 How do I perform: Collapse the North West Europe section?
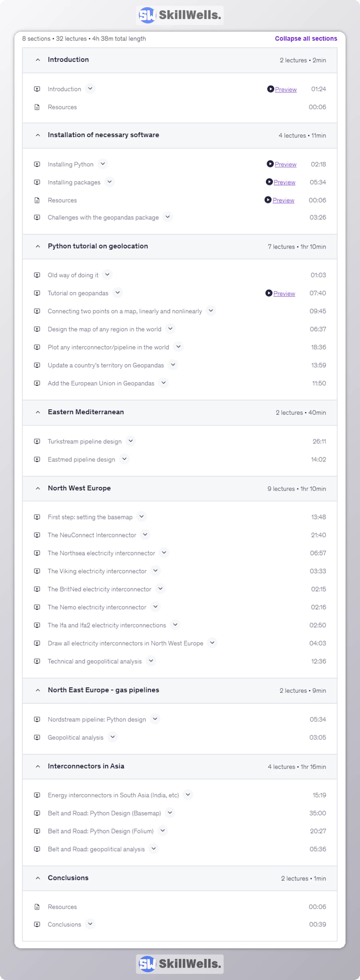tap(38, 488)
